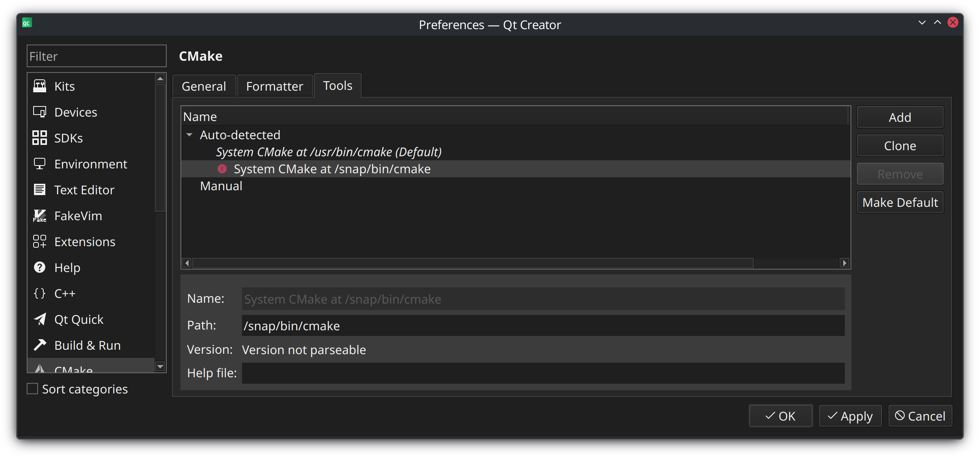The height and width of the screenshot is (459, 980).
Task: Open the Extensions icon
Action: point(40,242)
